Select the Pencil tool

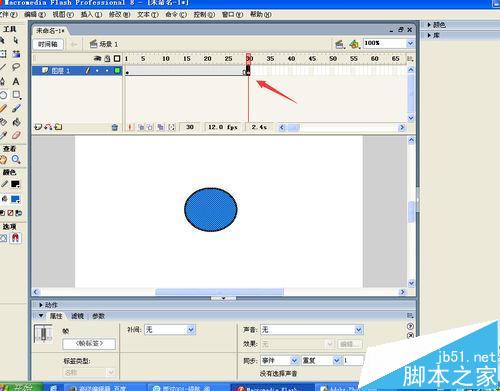[x=3, y=108]
